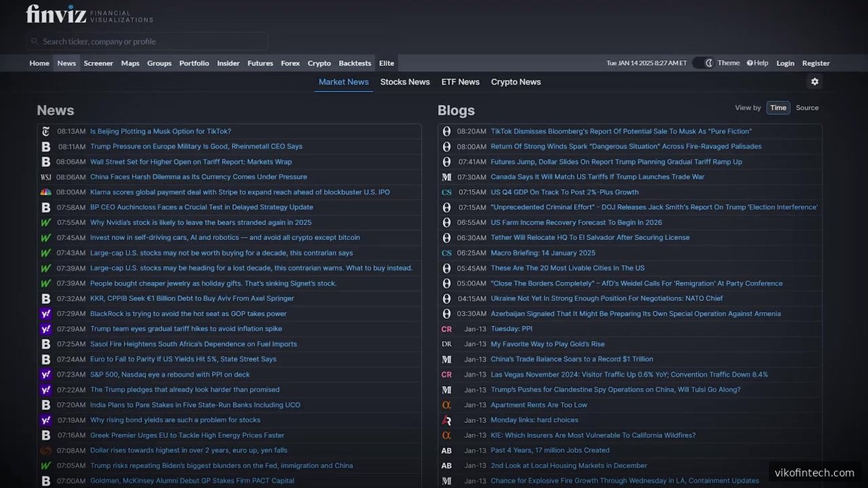Viewport: 868px width, 488px height.
Task: Toggle the dark theme switch
Action: (703, 63)
